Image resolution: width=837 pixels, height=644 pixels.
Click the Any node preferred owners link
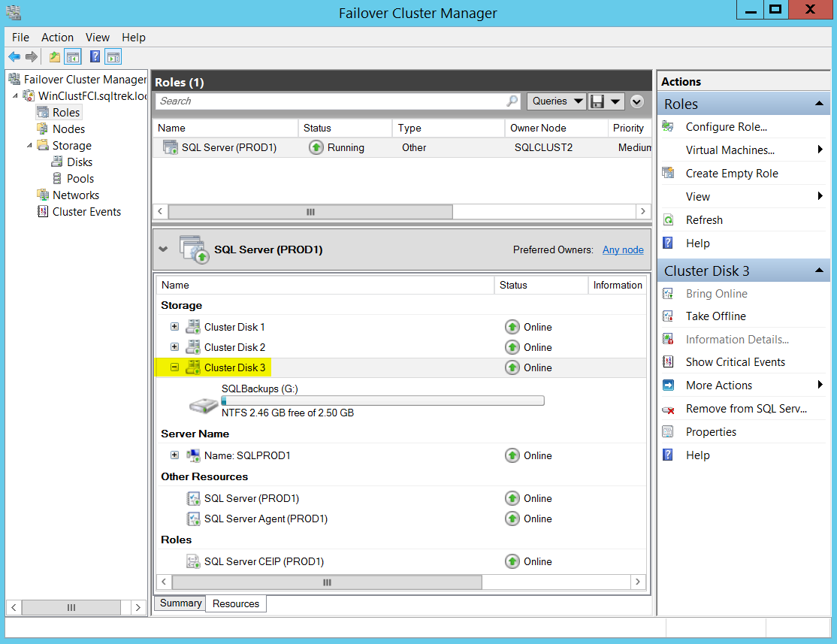click(623, 250)
